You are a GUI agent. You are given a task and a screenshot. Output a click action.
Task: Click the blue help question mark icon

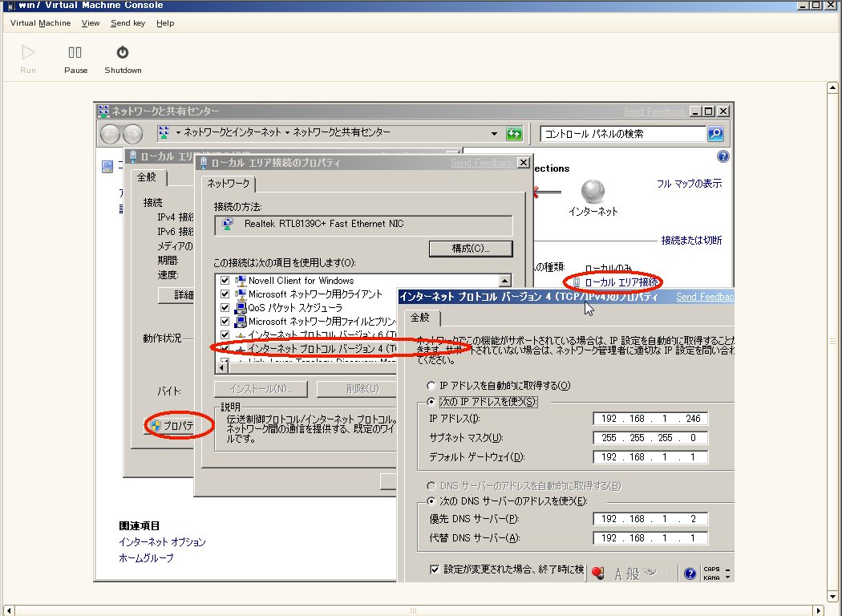[x=723, y=156]
